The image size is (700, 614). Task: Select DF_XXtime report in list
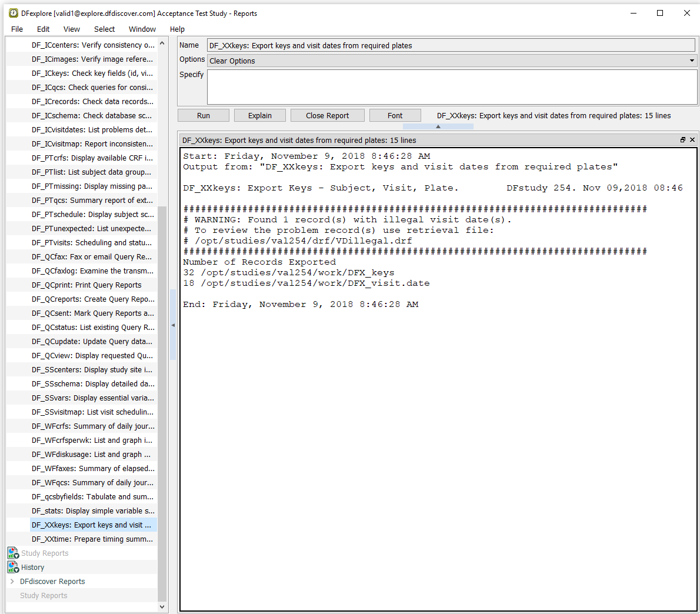click(92, 539)
